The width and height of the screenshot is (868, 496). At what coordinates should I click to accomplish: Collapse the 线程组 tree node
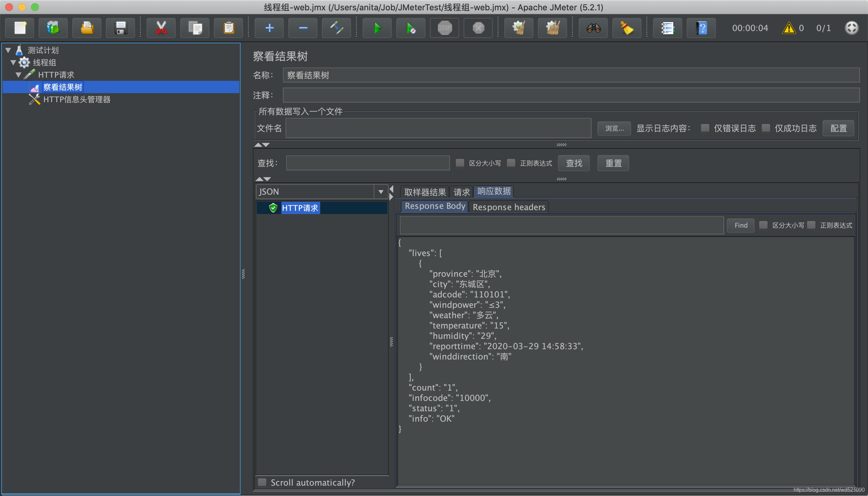(x=13, y=63)
